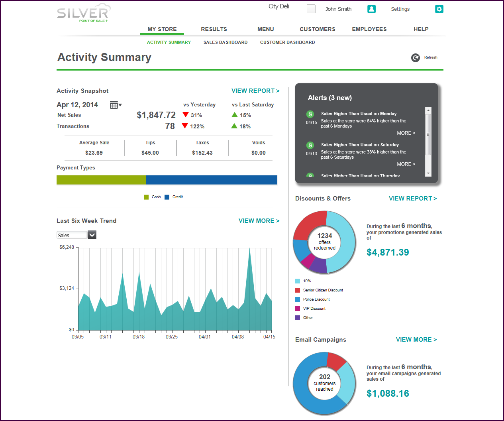Screen dimensions: 504x421
Task: Expand the Sales trend dropdown arrow
Action: click(92, 235)
